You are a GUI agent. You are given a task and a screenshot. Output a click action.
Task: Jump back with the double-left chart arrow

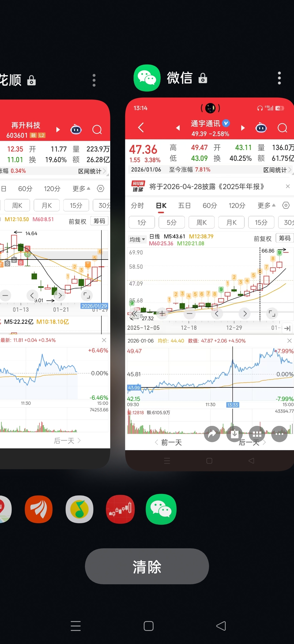(x=134, y=314)
